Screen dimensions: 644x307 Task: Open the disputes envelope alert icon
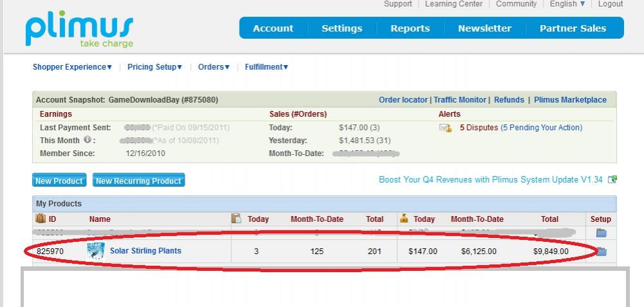[x=446, y=128]
